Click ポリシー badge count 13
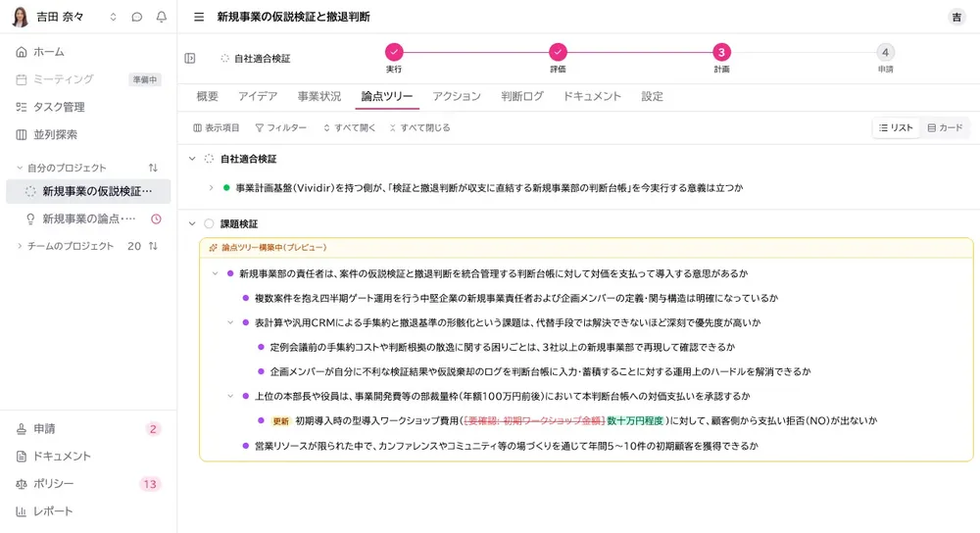Image resolution: width=980 pixels, height=533 pixels. [149, 484]
